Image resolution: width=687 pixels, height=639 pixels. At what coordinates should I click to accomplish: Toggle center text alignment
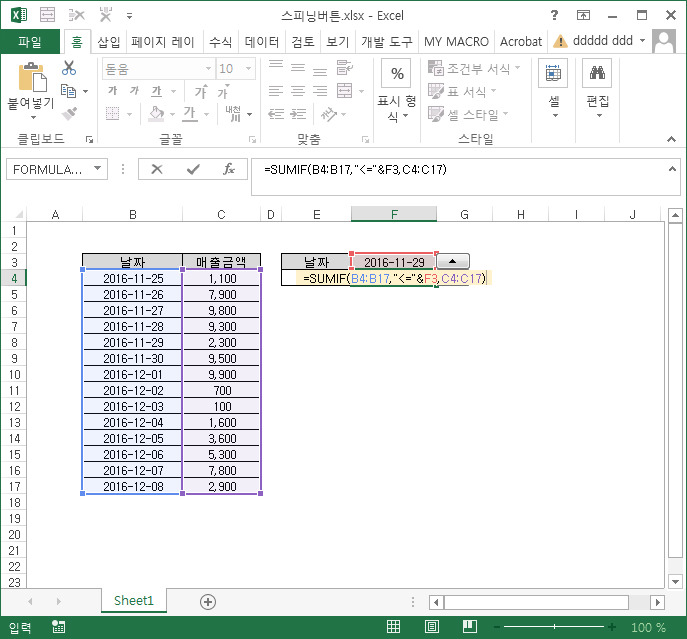point(298,91)
